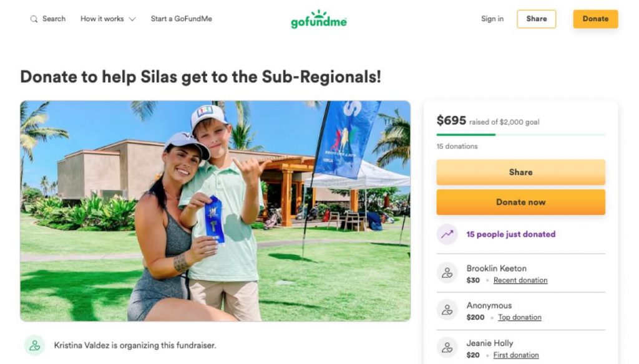The image size is (639, 364).
Task: Click Brooklin Keeton's donor avatar icon
Action: tap(447, 273)
